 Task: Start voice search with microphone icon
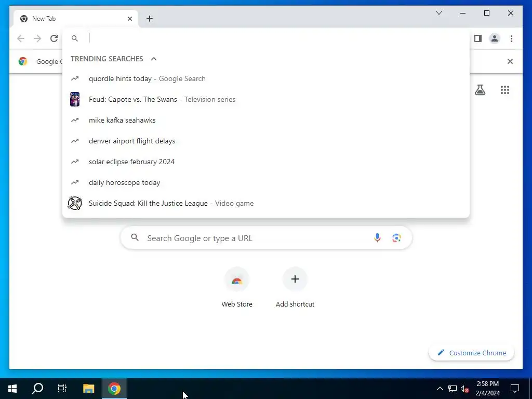[x=377, y=238]
